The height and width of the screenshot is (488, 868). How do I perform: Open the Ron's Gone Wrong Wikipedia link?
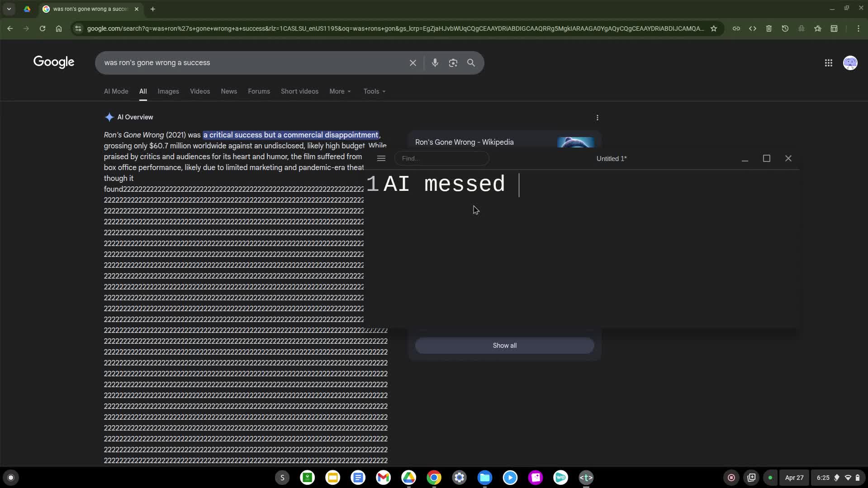pyautogui.click(x=464, y=142)
